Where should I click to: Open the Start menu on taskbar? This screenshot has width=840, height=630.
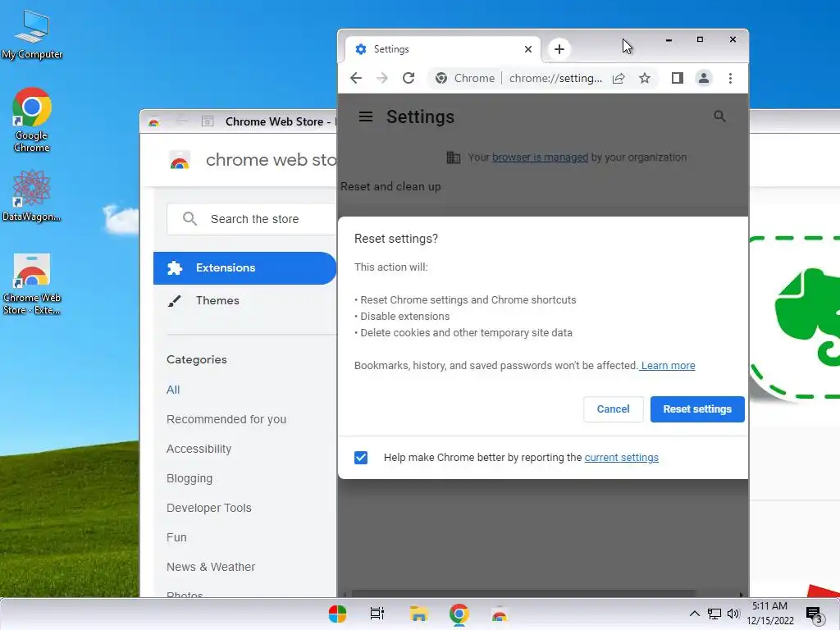(337, 614)
